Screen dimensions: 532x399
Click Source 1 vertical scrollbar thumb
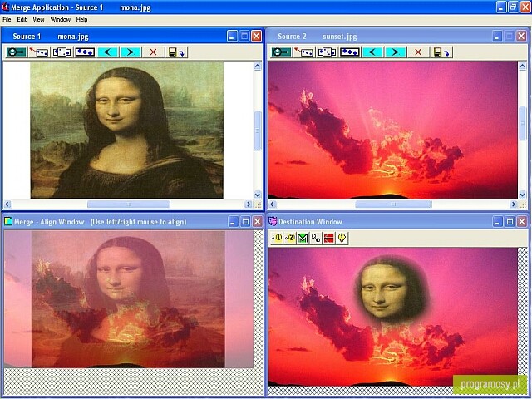[x=258, y=131]
